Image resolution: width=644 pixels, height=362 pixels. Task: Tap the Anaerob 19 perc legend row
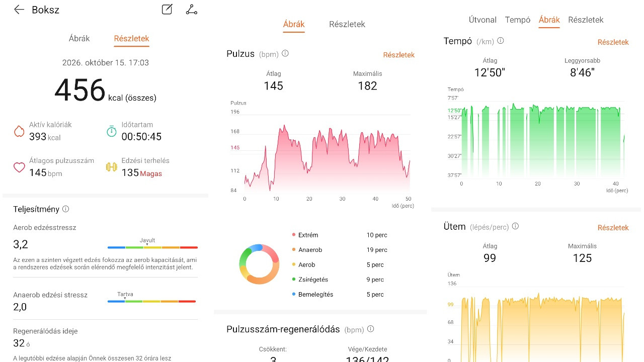pyautogui.click(x=340, y=250)
